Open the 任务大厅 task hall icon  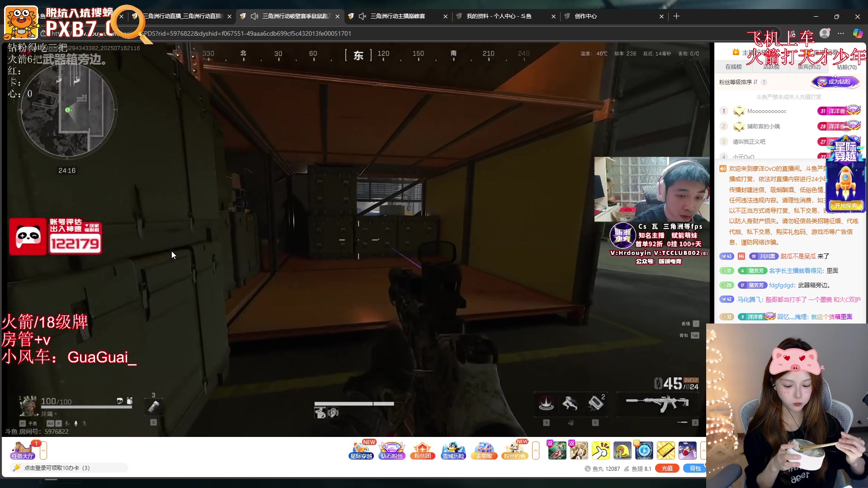[x=23, y=450]
